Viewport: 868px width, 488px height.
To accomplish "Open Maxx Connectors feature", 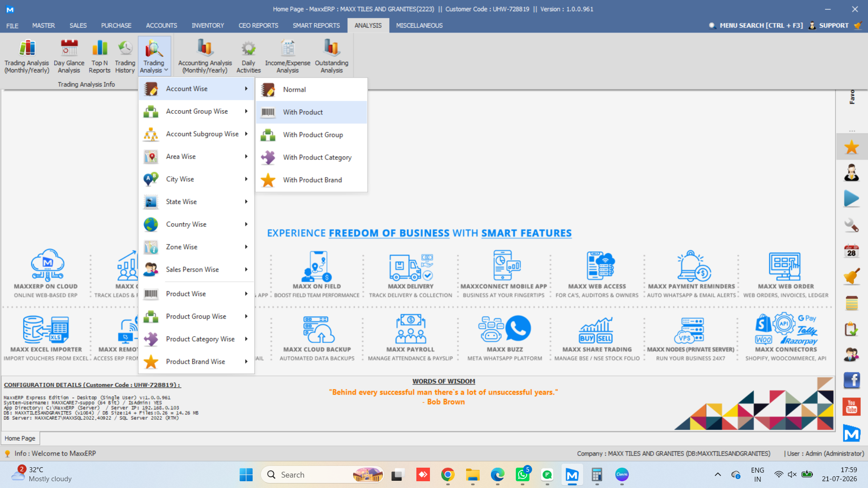I will click(786, 337).
